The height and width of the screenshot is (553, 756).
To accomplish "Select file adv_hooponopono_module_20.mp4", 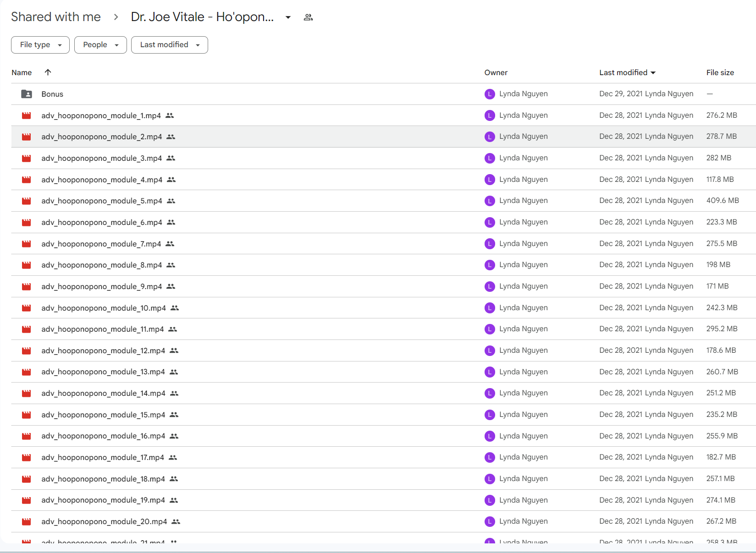I will tap(105, 521).
